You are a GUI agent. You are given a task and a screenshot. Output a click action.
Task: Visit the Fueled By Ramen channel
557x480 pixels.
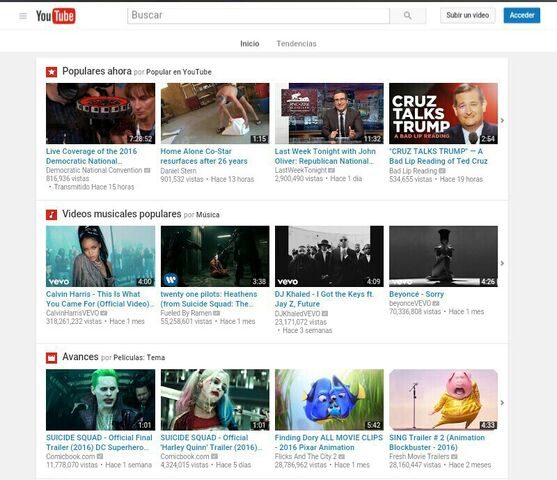tap(186, 313)
